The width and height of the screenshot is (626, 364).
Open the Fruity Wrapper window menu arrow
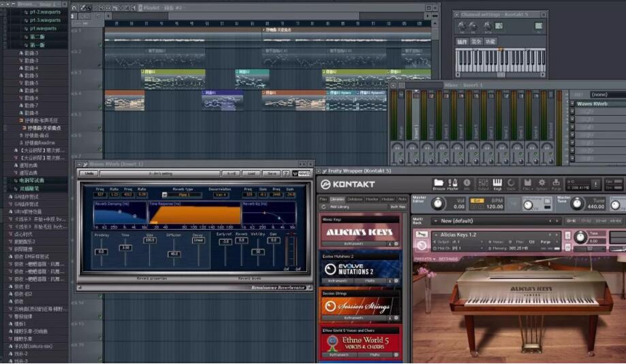tap(319, 171)
